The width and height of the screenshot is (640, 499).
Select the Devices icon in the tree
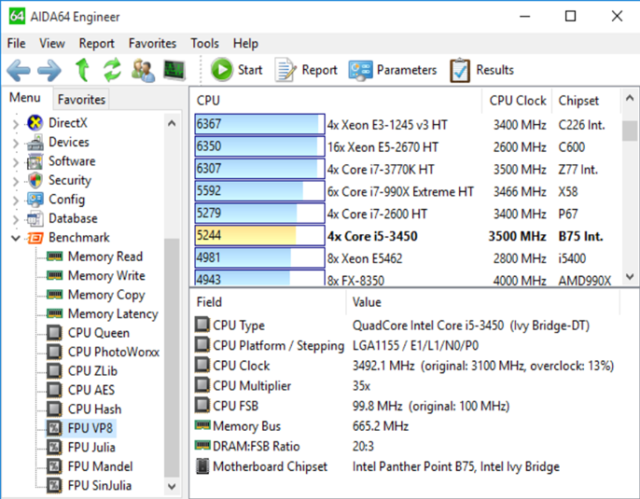pos(35,142)
